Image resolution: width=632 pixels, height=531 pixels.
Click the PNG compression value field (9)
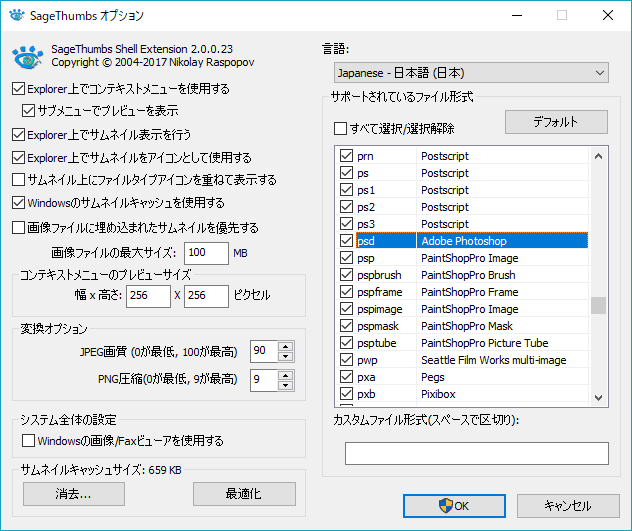pos(264,380)
